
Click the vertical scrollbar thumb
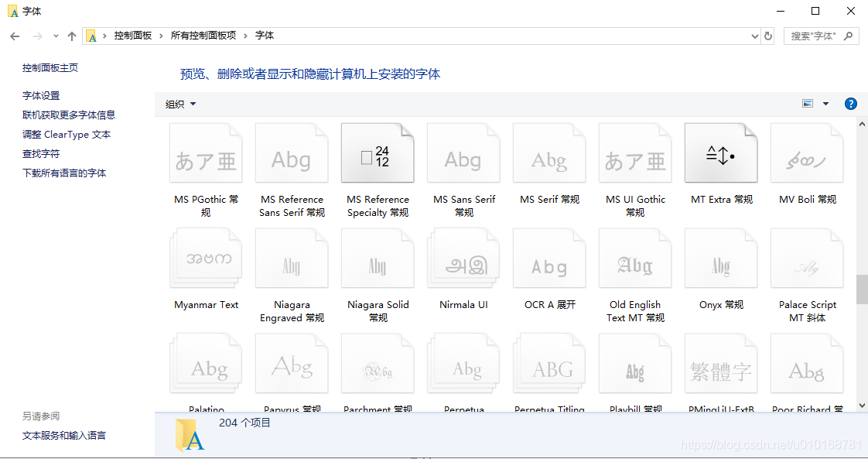(x=862, y=289)
